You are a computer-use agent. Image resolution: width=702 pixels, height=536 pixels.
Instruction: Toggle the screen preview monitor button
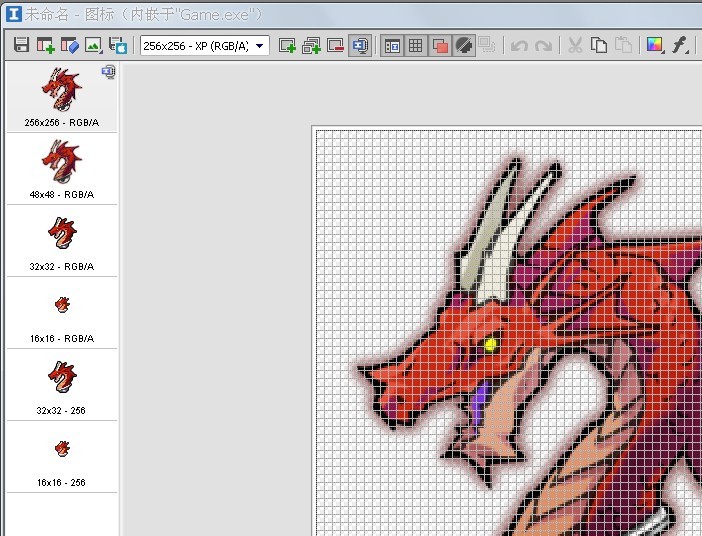coord(360,45)
